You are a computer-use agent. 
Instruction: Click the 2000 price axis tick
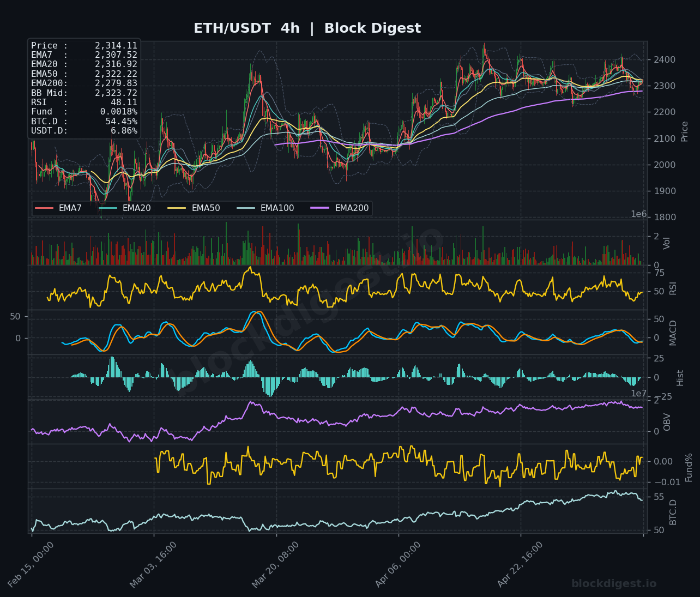click(x=665, y=165)
